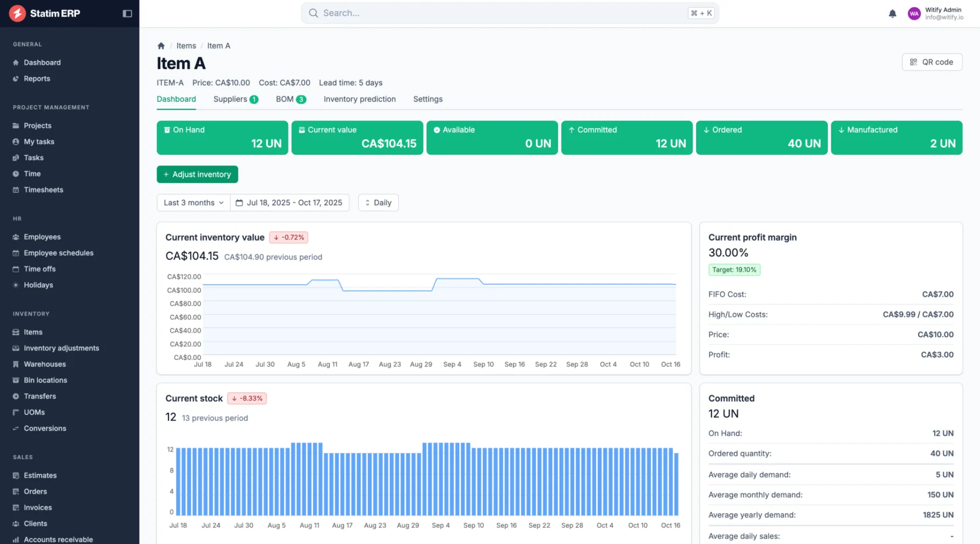980x544 pixels.
Task: Click the UOMs icon
Action: click(16, 412)
